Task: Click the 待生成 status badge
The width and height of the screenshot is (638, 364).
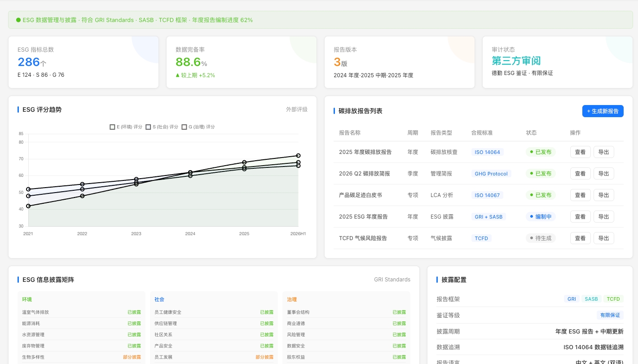Action: tap(541, 238)
